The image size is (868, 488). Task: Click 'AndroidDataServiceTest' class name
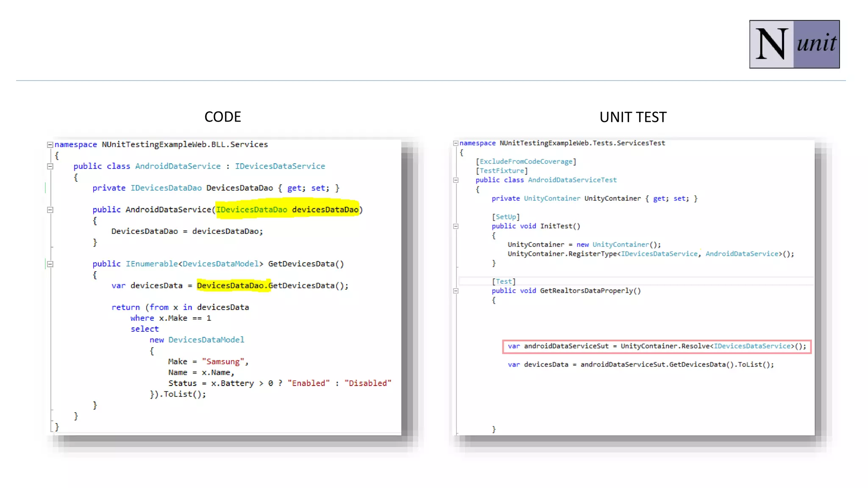[x=572, y=180]
